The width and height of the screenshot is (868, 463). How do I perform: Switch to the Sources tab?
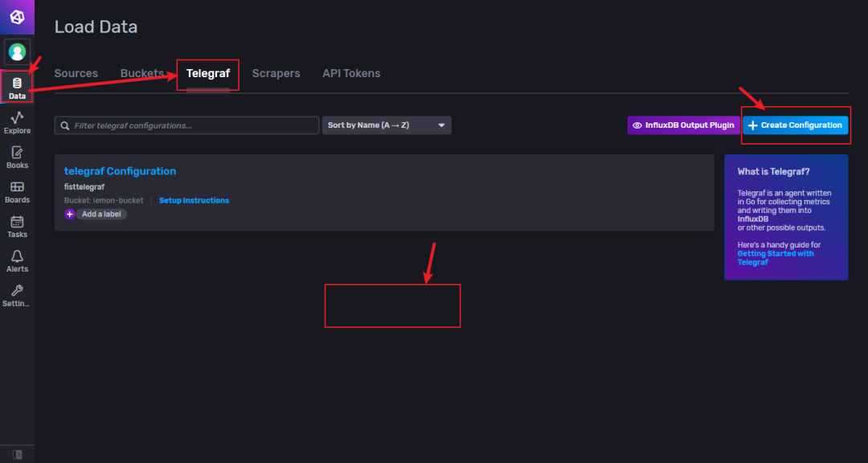[76, 73]
